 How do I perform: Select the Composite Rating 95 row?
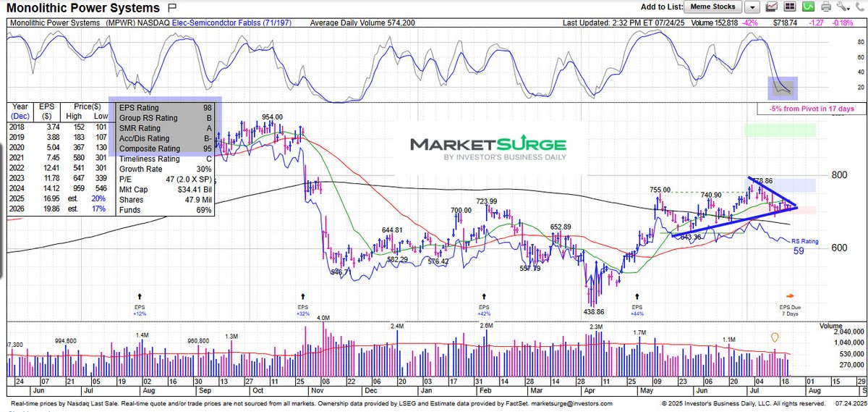(164, 148)
